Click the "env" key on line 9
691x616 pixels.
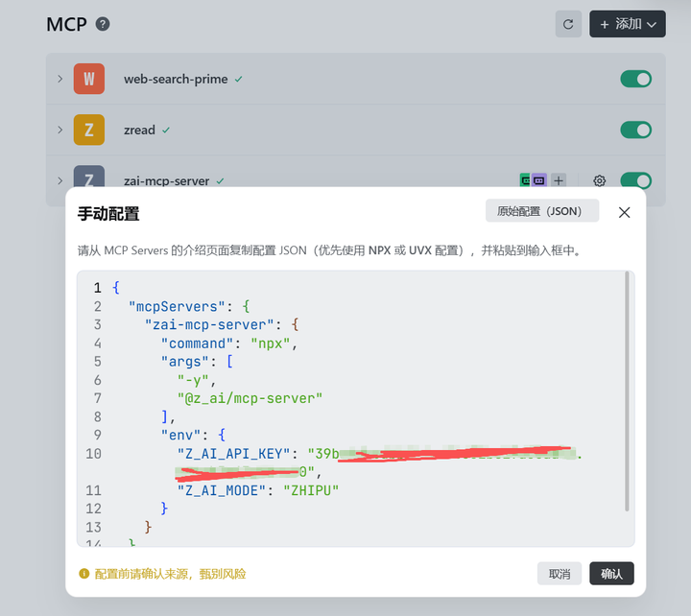click(180, 435)
